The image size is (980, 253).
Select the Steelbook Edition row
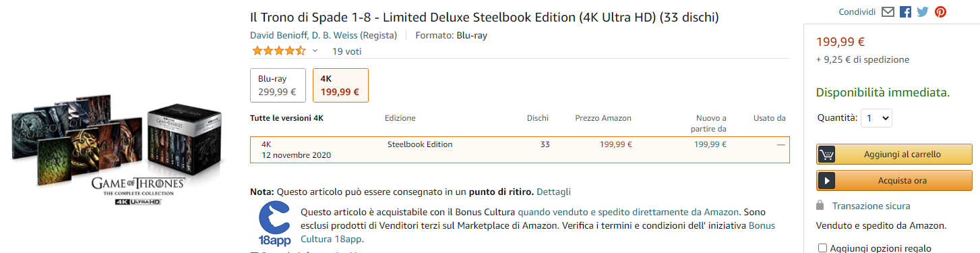pos(520,150)
